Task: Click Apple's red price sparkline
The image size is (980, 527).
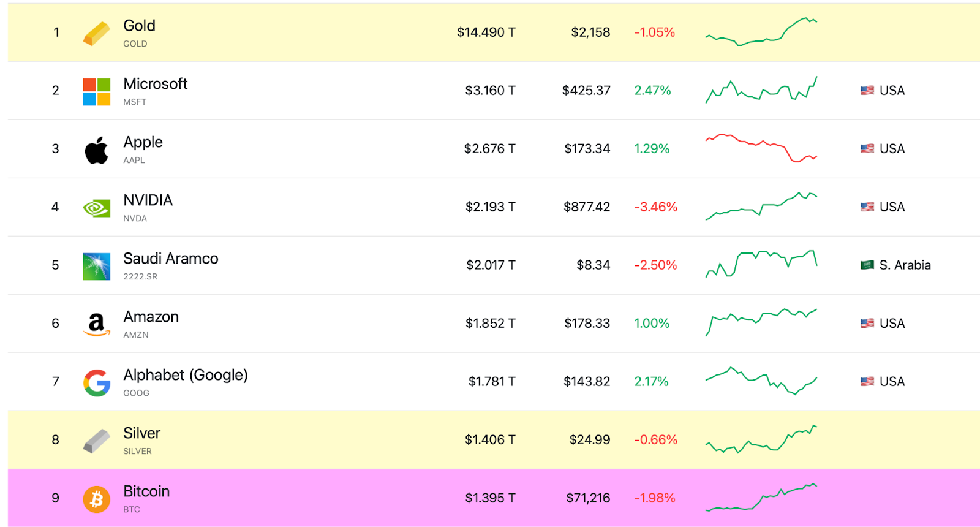Action: tap(761, 148)
